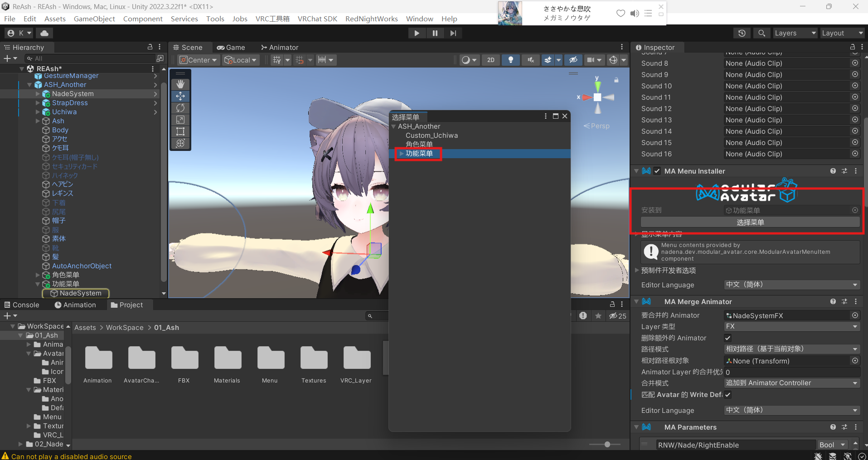
Task: Expand 功能菜单 in the selection popup
Action: (x=401, y=154)
